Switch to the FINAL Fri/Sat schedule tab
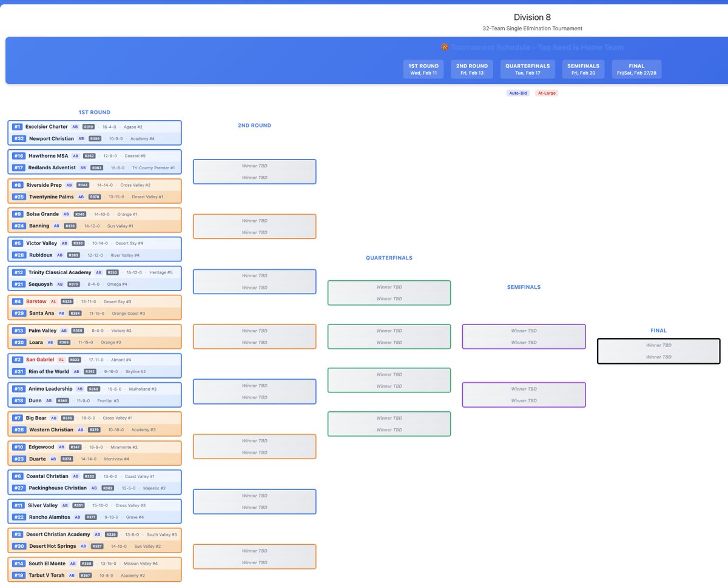The image size is (728, 586). (x=636, y=69)
